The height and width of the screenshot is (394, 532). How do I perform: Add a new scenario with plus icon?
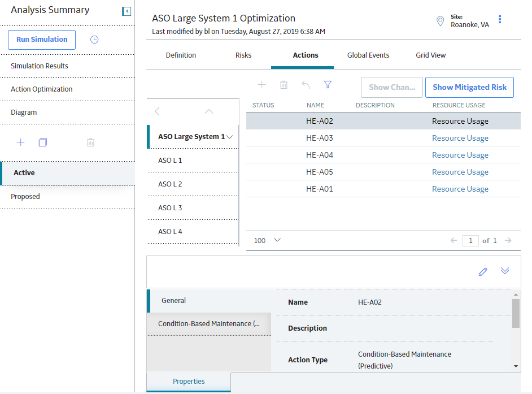pos(21,142)
